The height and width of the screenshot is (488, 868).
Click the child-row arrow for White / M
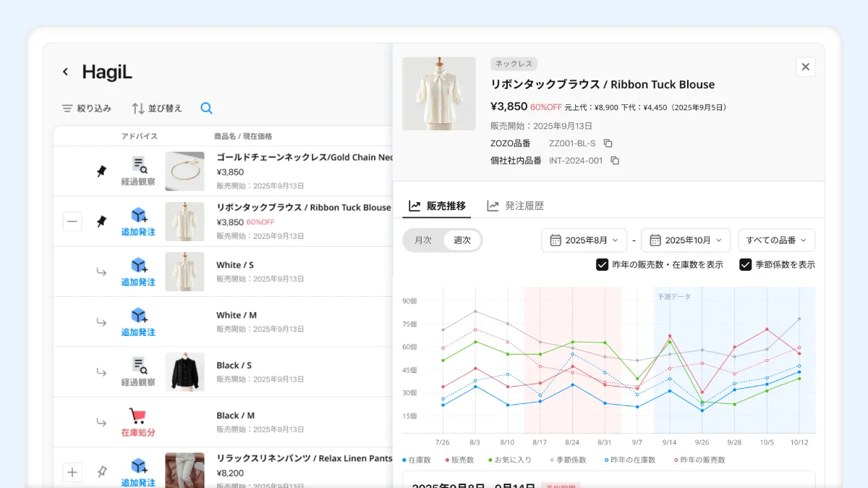pyautogui.click(x=101, y=321)
